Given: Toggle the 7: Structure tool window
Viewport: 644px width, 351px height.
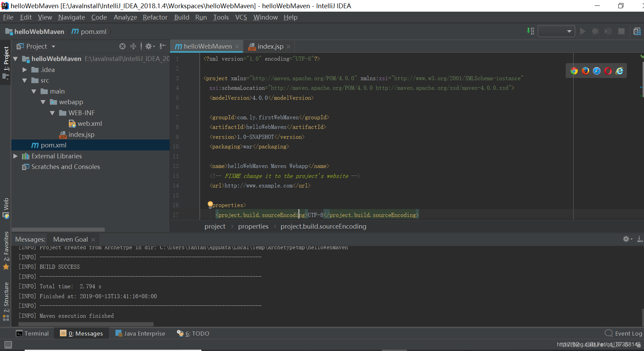Looking at the screenshot, I should [6, 302].
